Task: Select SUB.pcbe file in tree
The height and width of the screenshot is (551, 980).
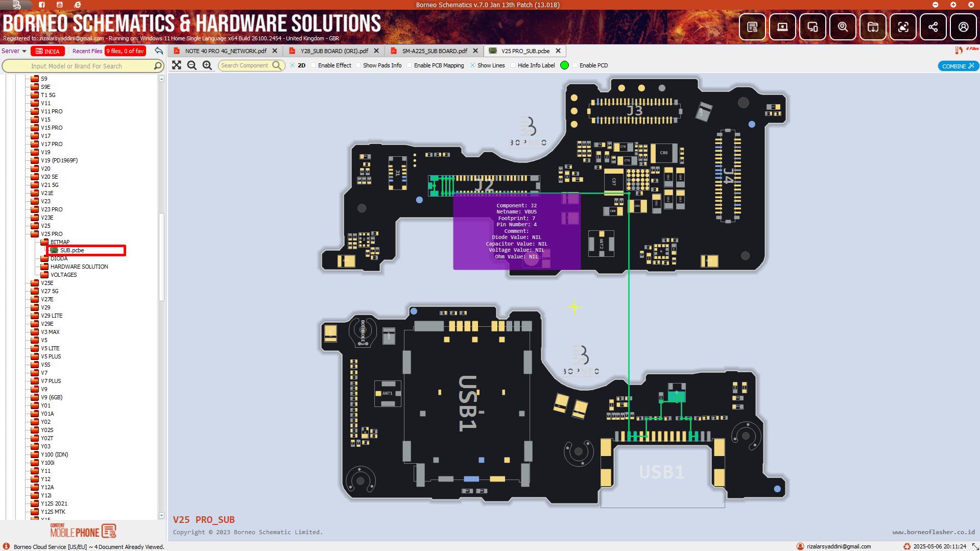Action: tap(71, 250)
